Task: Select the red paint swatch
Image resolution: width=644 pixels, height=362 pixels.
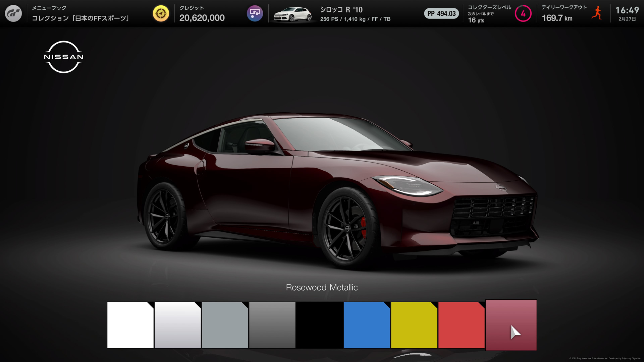Action: tap(461, 324)
